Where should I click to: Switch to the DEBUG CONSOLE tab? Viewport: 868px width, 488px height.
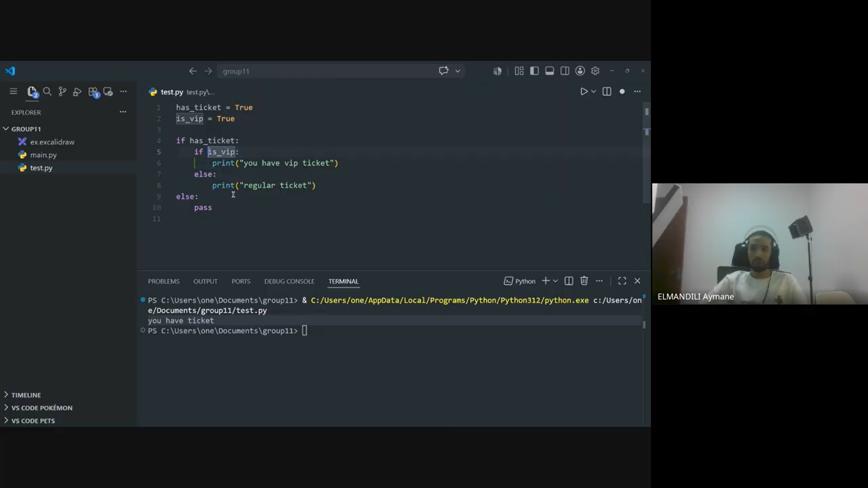tap(289, 282)
